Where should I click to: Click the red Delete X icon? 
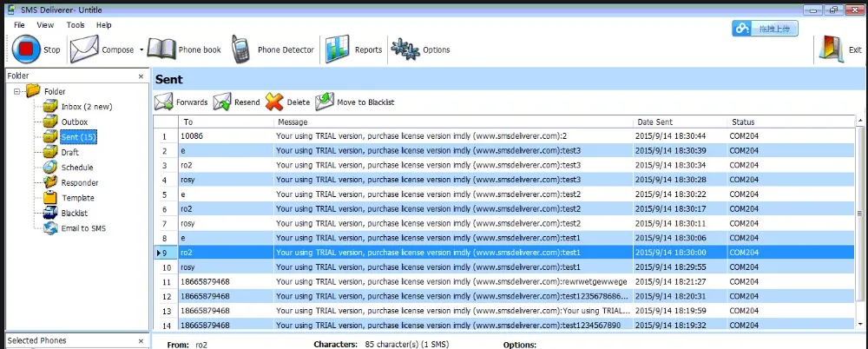pyautogui.click(x=274, y=102)
